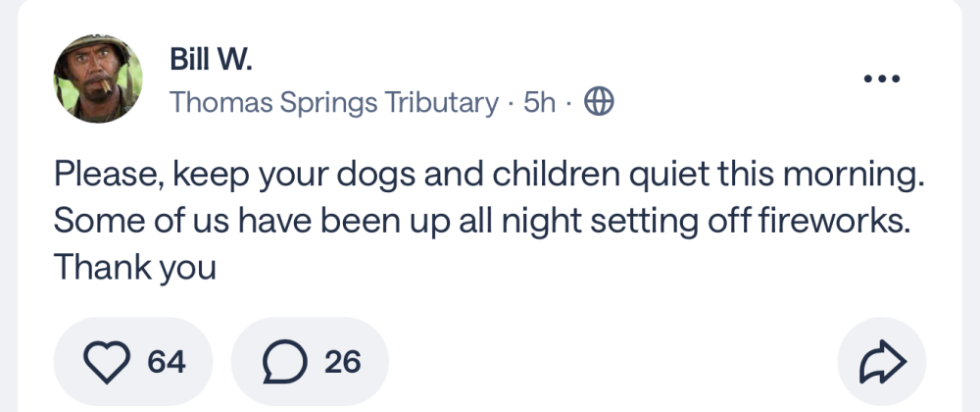Click the "Thank you" text
The width and height of the screenshot is (980, 412).
[134, 266]
